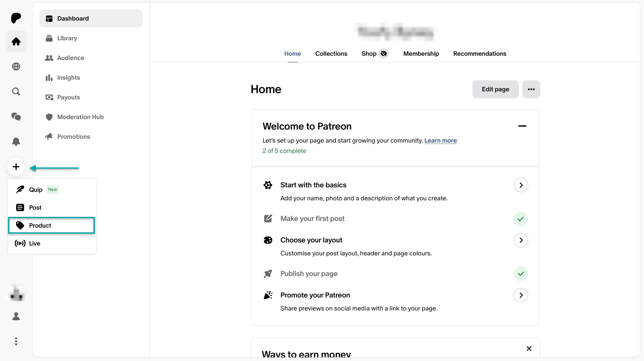Toggle the Shop hidden eye icon
644x361 pixels.
point(384,54)
